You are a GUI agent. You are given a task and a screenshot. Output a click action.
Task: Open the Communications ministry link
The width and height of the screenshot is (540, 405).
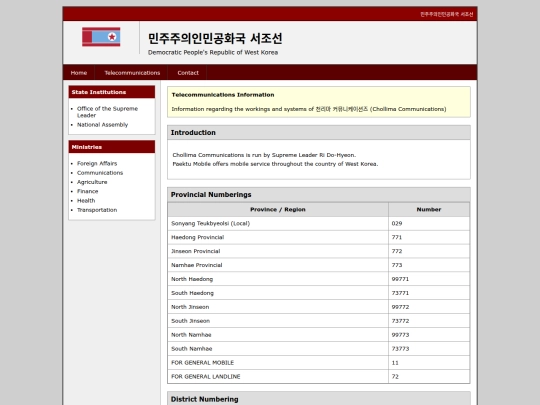[100, 173]
